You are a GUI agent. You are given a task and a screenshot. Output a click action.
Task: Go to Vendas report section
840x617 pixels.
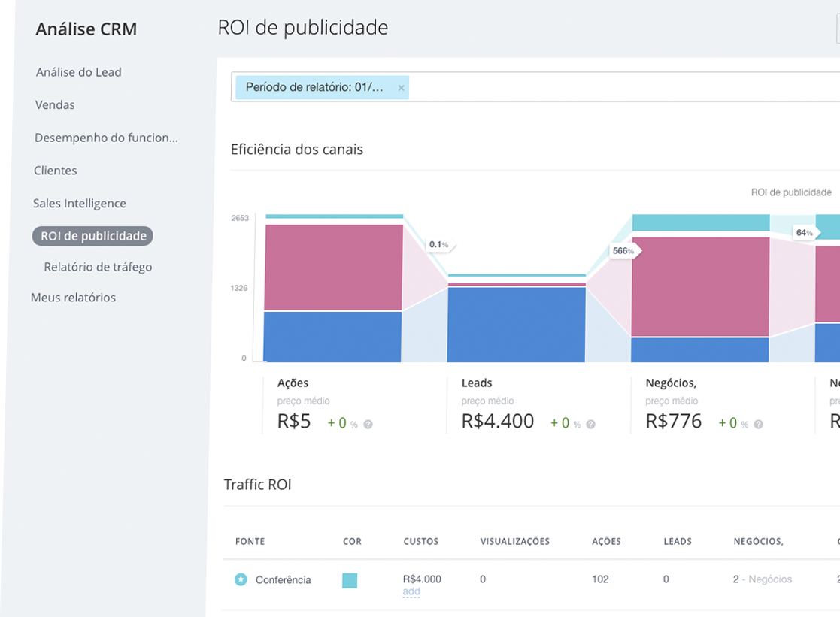[x=55, y=105]
